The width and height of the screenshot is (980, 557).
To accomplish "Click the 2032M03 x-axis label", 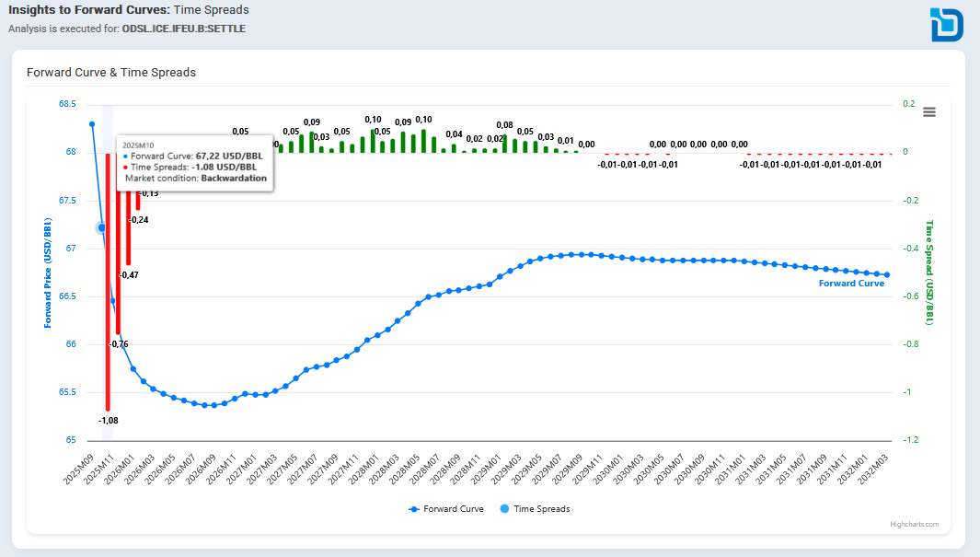I will 872,470.
